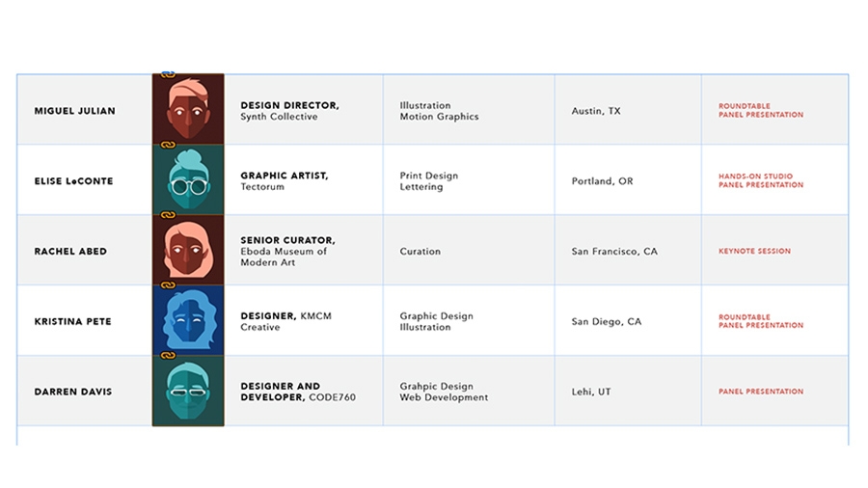Click the link badge on Kristina Pete's portrait
The width and height of the screenshot is (868, 488).
[168, 285]
